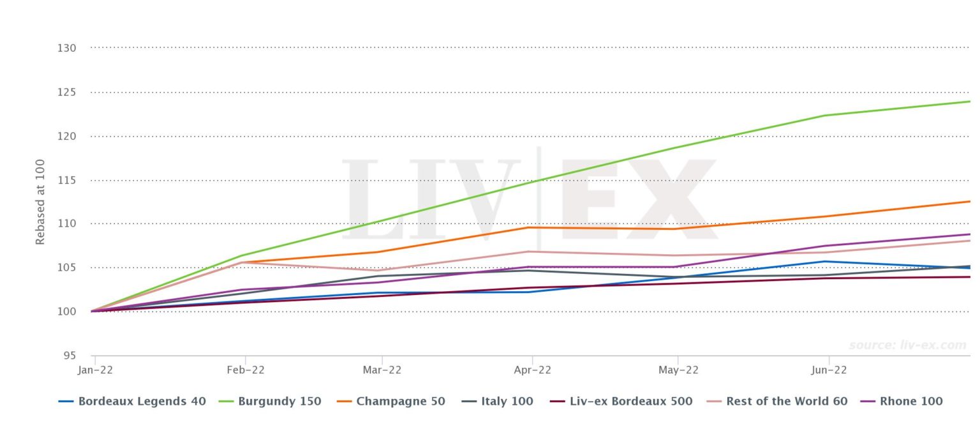
Task: Select the Jun-22 x-axis label
Action: 828,370
